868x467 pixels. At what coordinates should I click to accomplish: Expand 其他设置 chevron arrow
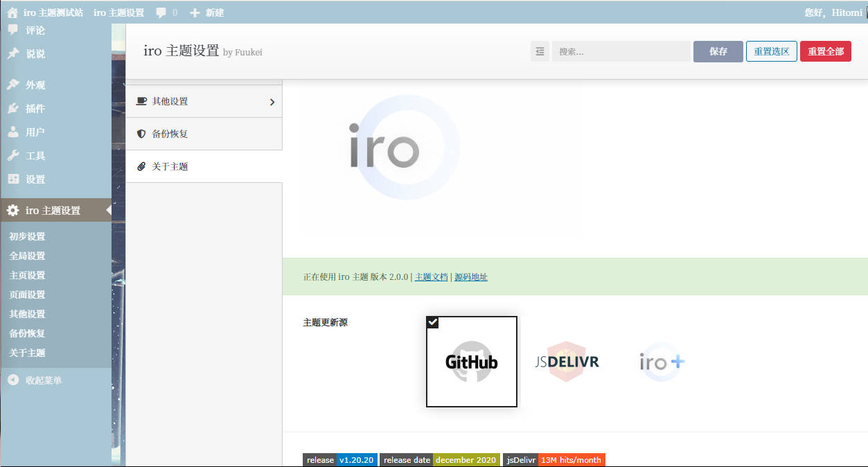click(x=272, y=102)
